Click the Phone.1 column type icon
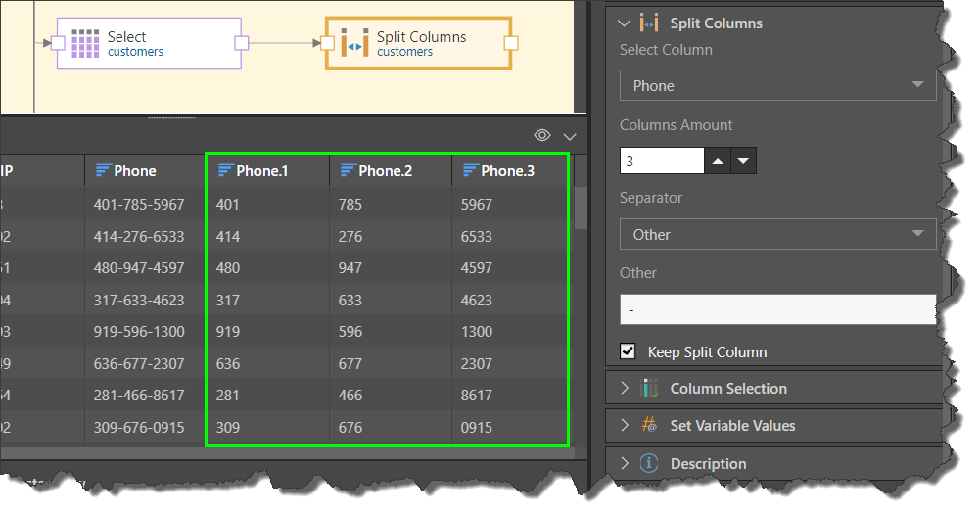 click(225, 171)
